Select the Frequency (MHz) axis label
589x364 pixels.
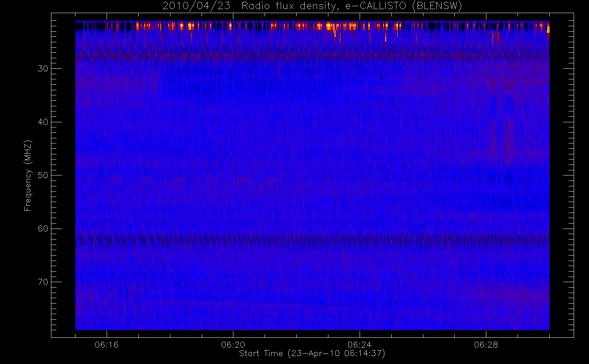coord(28,175)
